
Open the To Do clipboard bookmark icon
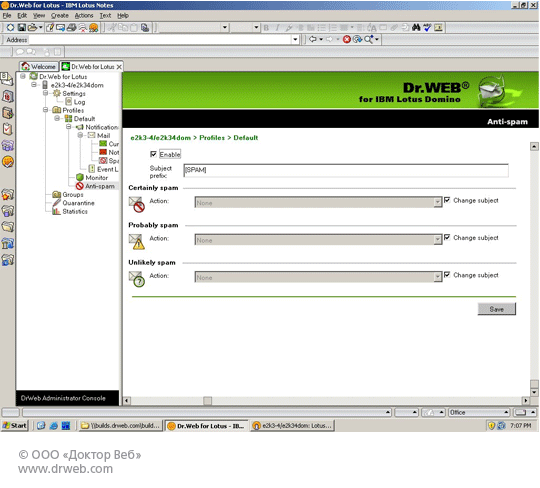coord(7,129)
